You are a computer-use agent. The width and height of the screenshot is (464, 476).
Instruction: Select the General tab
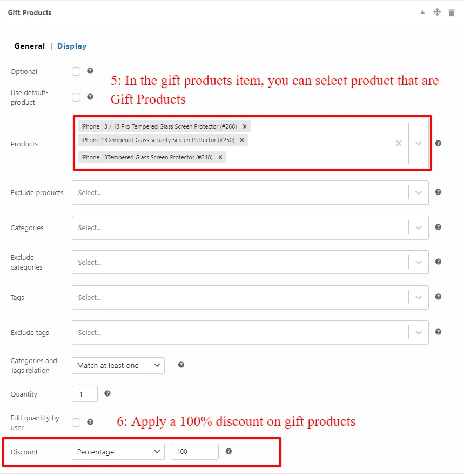click(x=29, y=46)
